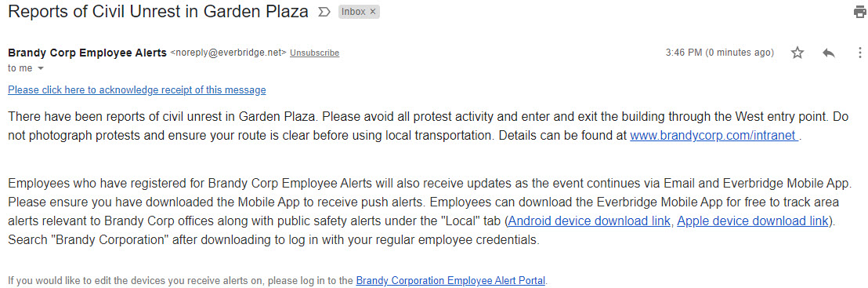Open the Apple device download link

tap(752, 221)
